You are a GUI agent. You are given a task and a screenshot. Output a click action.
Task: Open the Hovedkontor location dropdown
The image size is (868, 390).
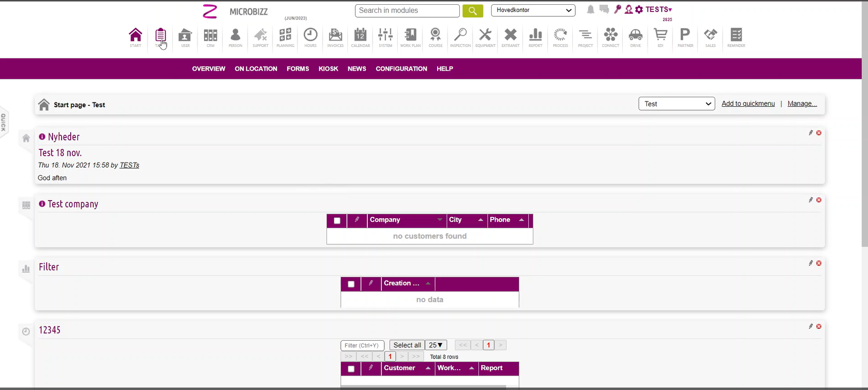tap(533, 10)
